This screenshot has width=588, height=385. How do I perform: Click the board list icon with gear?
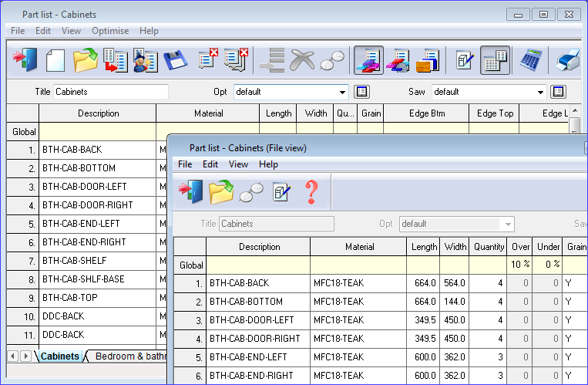[x=398, y=60]
